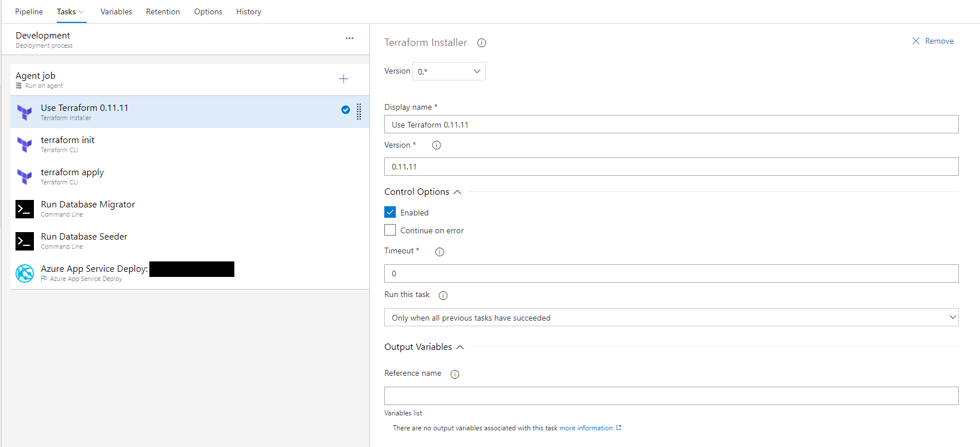Screen dimensions: 980x447
Task: Toggle the Enabled checkbox
Action: (x=390, y=212)
